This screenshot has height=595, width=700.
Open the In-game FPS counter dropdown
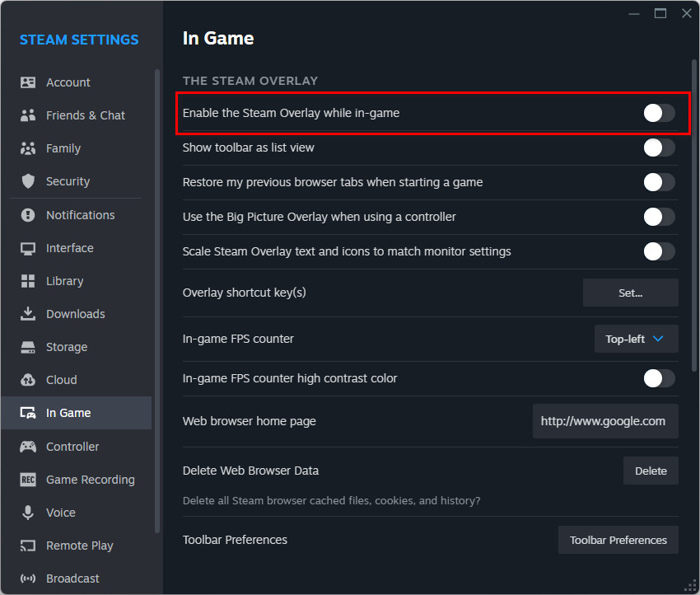click(636, 339)
